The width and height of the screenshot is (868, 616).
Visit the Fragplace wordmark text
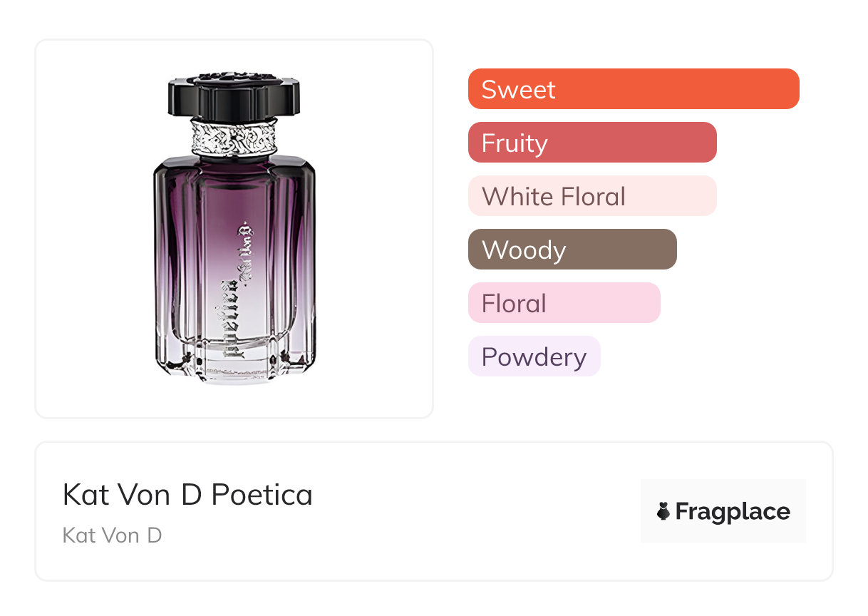(x=733, y=512)
